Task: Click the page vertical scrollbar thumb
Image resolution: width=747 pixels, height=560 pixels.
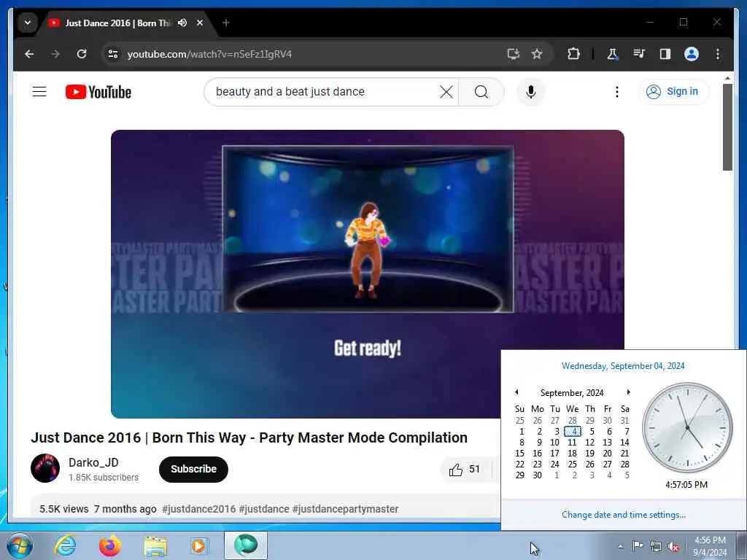Action: pyautogui.click(x=727, y=127)
